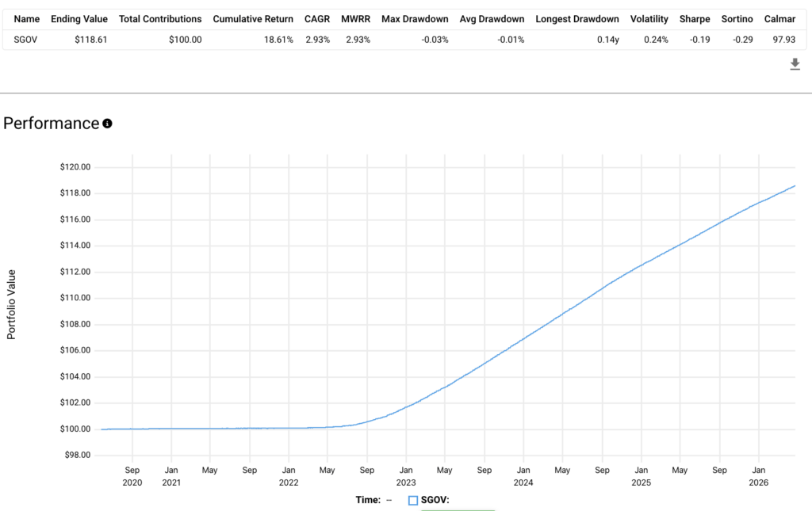Click the $98.00 y-axis label
The height and width of the screenshot is (511, 812).
coord(77,455)
